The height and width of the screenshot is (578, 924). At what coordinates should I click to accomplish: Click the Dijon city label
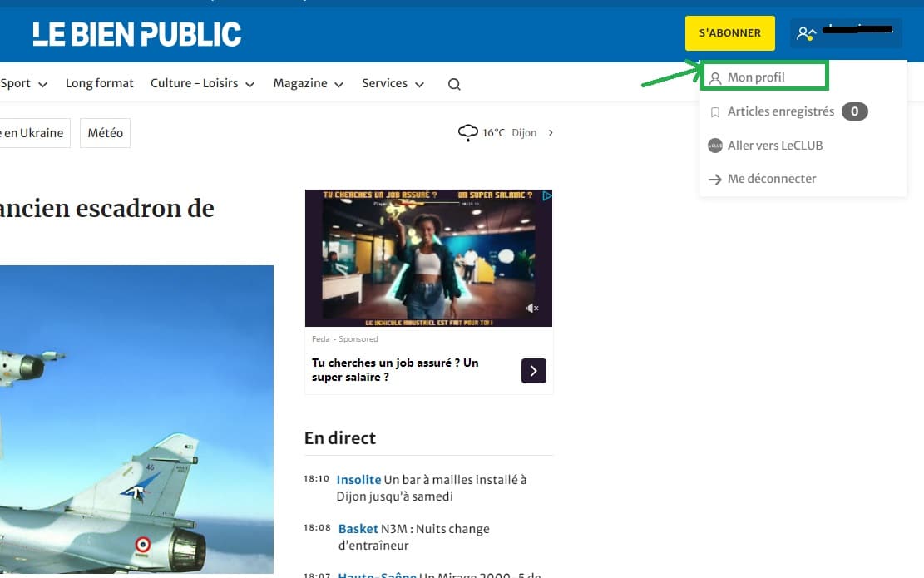524,133
